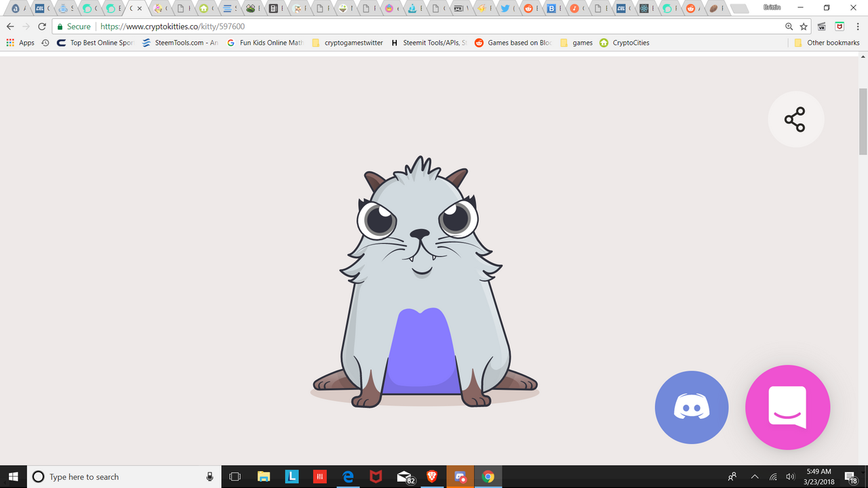Click the Chrome icon in the taskbar
The height and width of the screenshot is (488, 868).
click(488, 476)
